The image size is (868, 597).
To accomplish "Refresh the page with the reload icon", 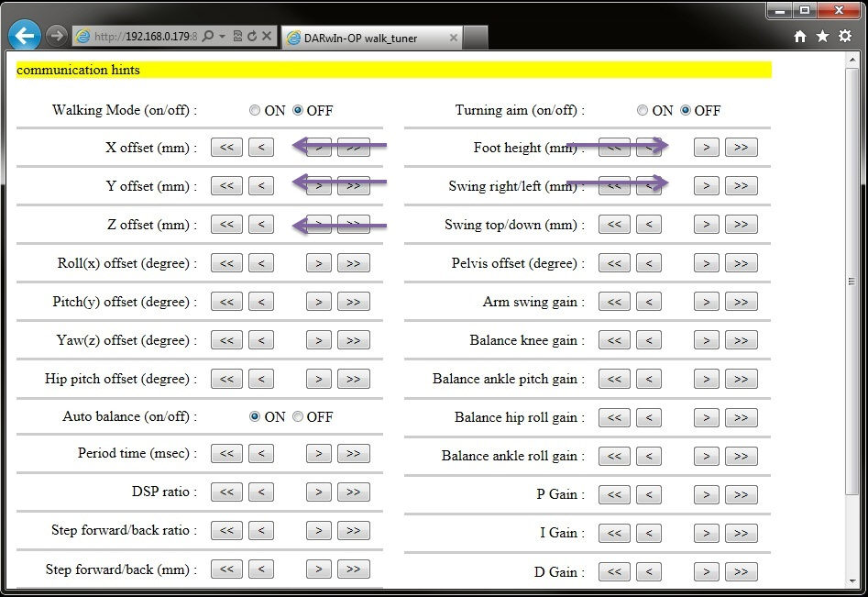I will 252,36.
